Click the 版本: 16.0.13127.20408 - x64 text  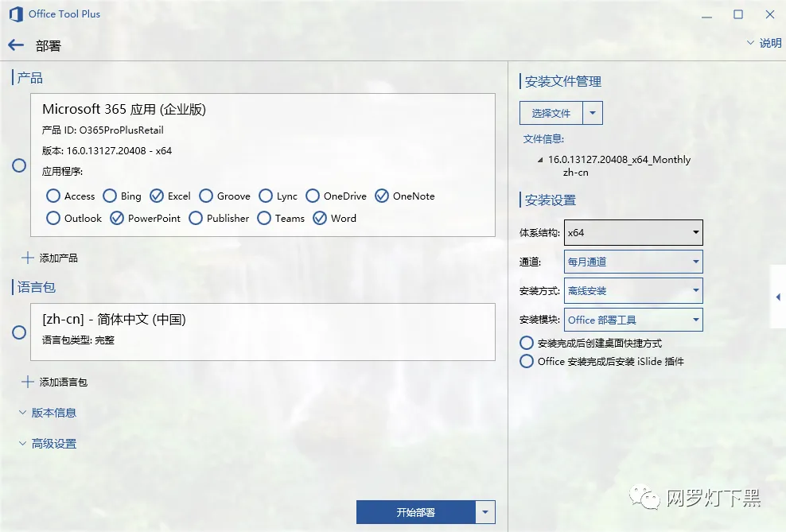click(x=107, y=151)
